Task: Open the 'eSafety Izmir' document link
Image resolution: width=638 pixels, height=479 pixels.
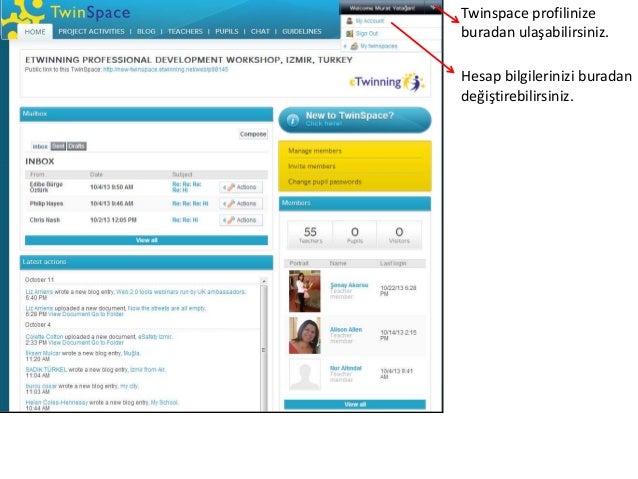Action: pos(155,337)
